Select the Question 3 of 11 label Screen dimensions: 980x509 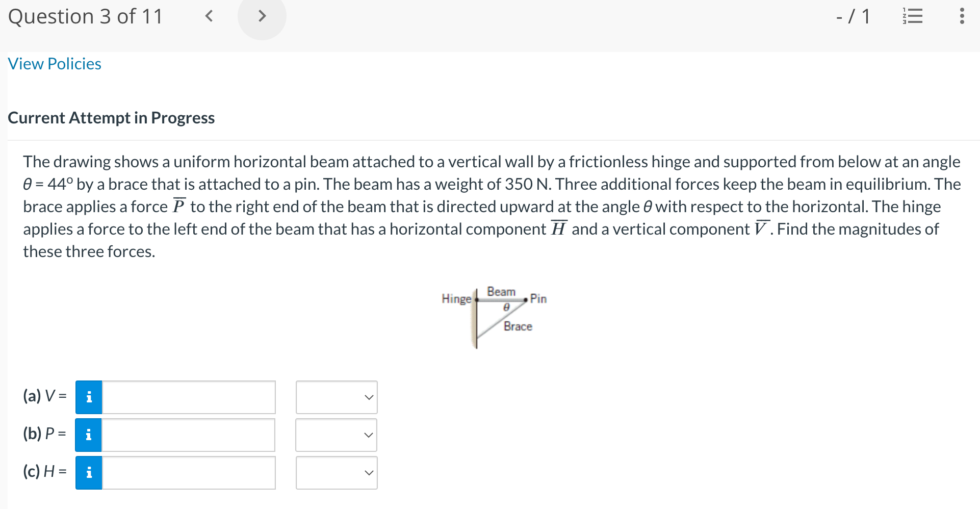[85, 16]
